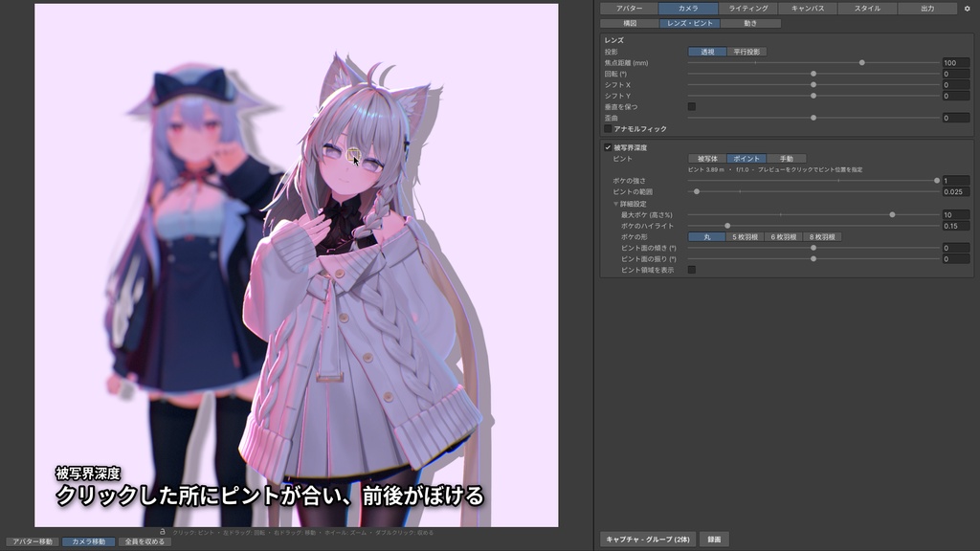This screenshot has width=980, height=551.
Task: Enable the ピント領域を表示 checkbox
Action: point(692,270)
